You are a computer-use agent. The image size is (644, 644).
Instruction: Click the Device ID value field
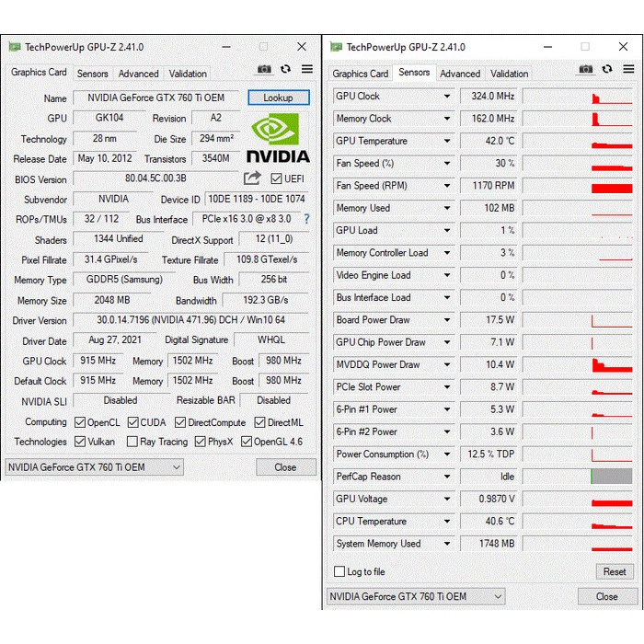pos(257,199)
